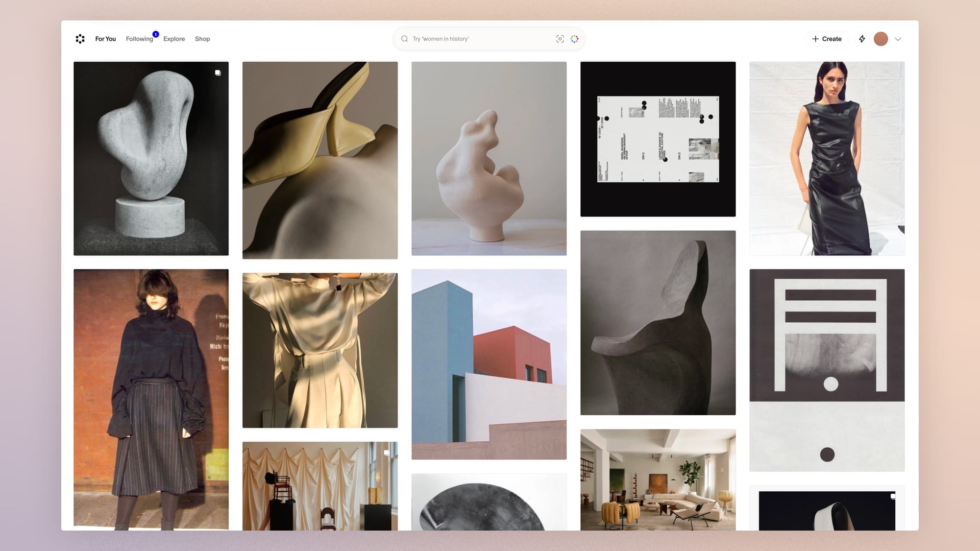Open the white speaker on black image

[827, 508]
